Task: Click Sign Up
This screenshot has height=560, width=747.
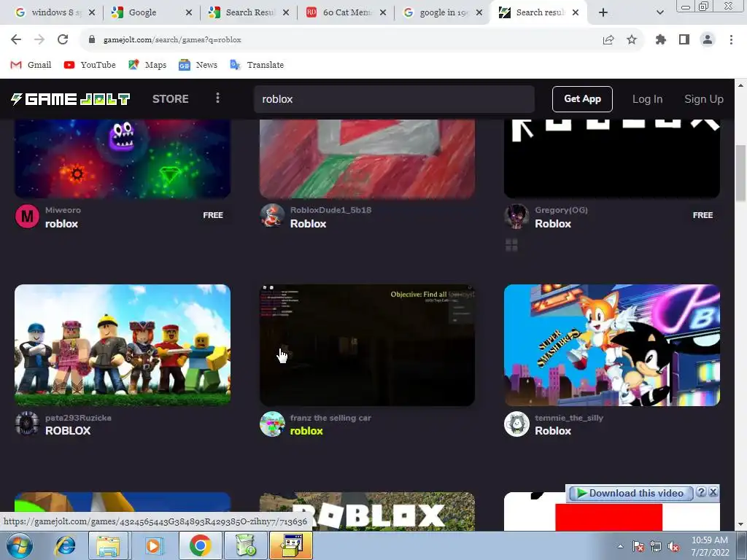Action: tap(704, 99)
